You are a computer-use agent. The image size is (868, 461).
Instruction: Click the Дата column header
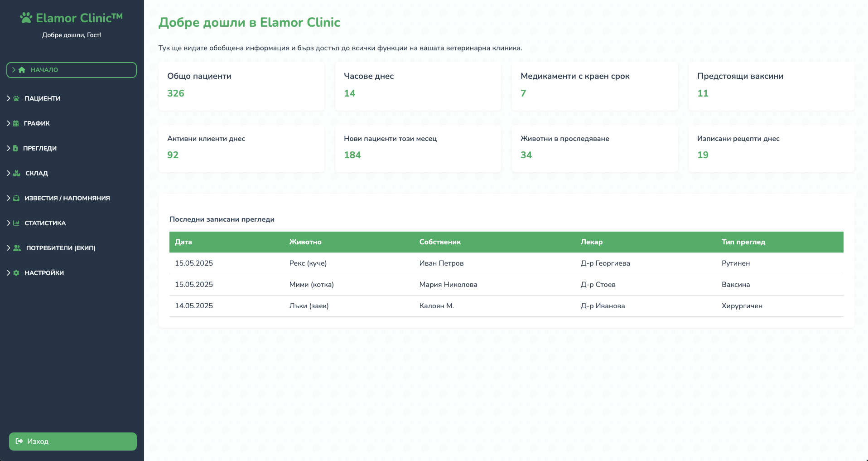coord(183,242)
